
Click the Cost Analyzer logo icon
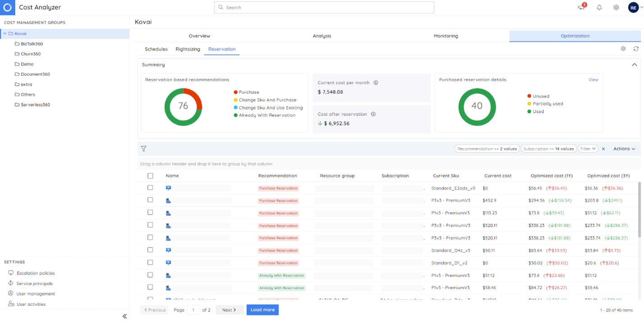7,7
